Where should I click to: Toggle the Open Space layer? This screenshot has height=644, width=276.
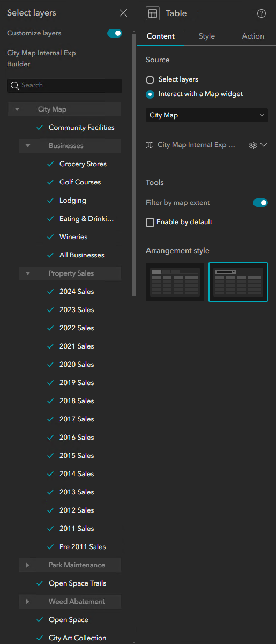coord(40,620)
